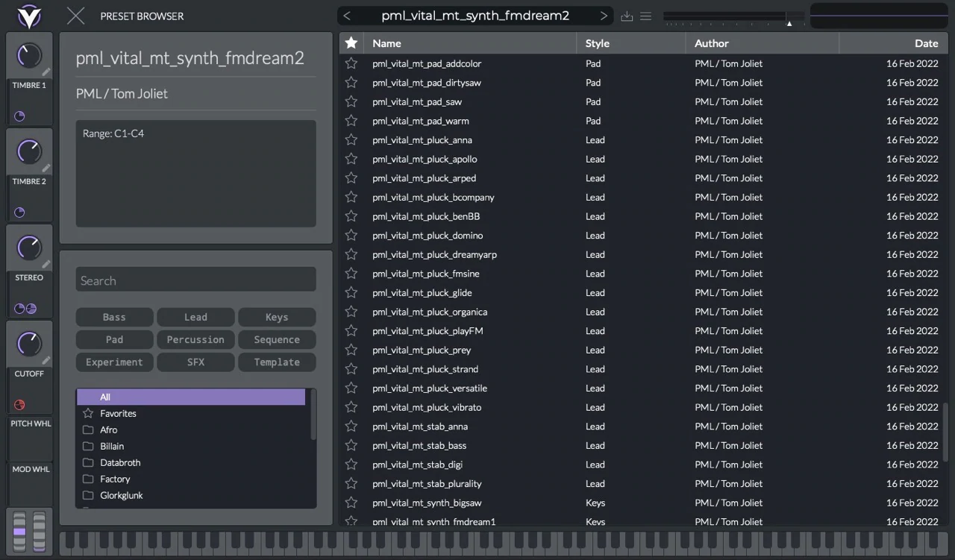
Task: Edit STEREO macro name pencil icon
Action: (46, 265)
